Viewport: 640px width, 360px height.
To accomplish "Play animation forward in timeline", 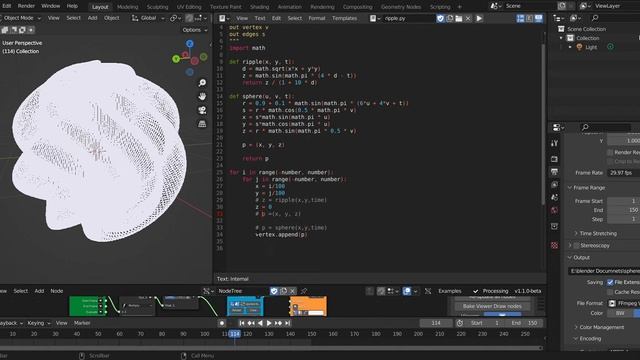I will (x=269, y=323).
